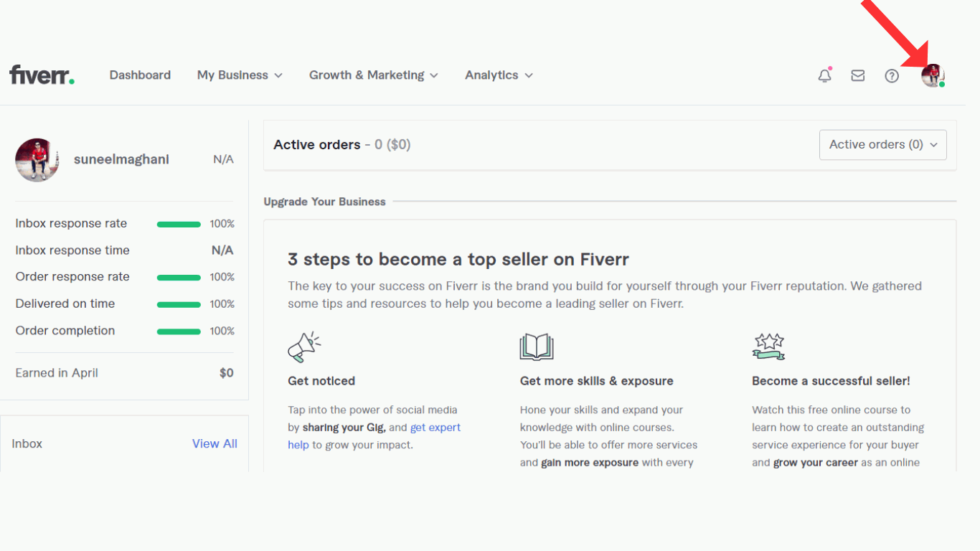980x551 pixels.
Task: Open the notifications bell icon
Action: (825, 75)
